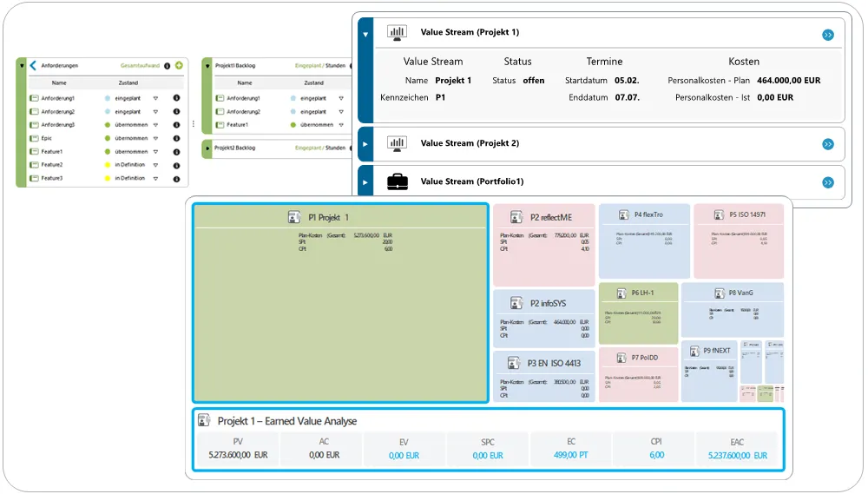
Task: Click the back arrow next to Anforderungen
Action: coord(33,65)
